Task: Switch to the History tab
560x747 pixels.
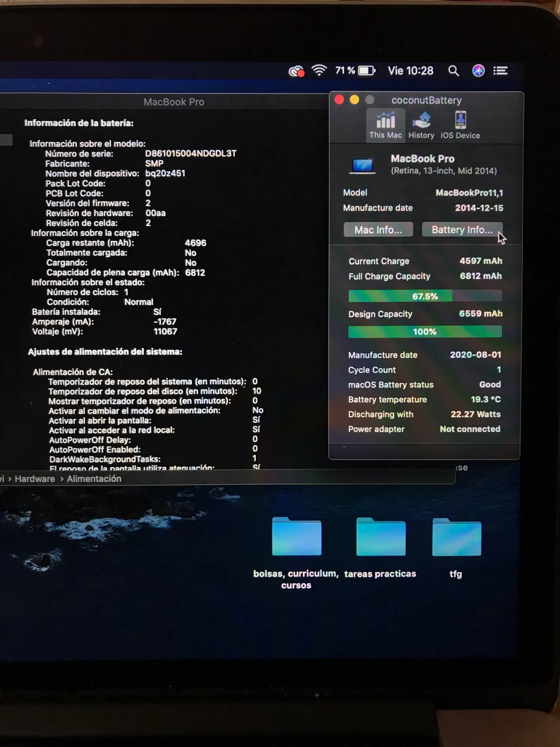Action: (x=421, y=125)
